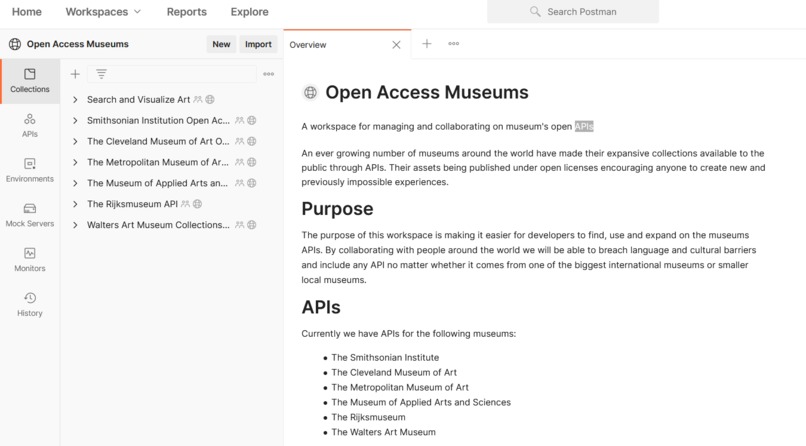806x446 pixels.
Task: Click public globe icon on Search and Visualize Art
Action: coord(210,100)
